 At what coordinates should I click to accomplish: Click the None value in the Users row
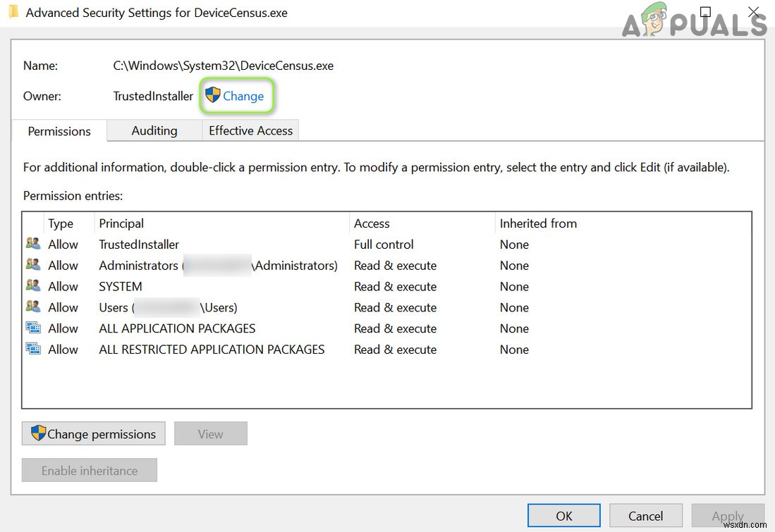(514, 307)
